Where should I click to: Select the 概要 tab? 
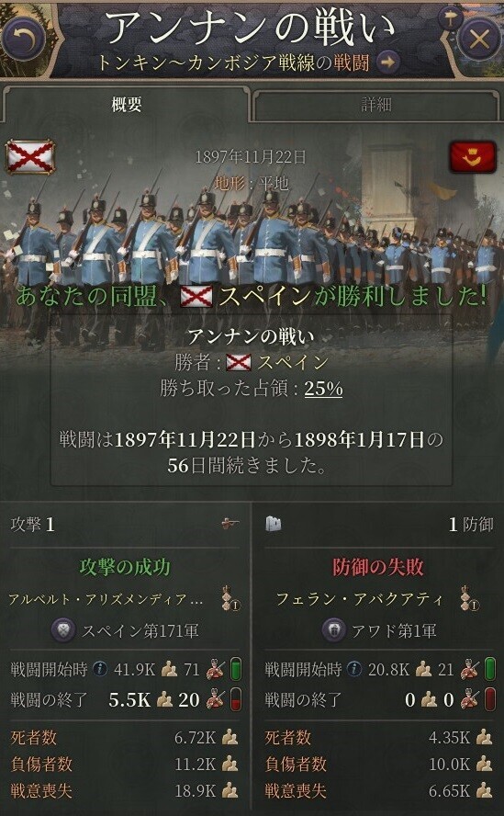click(127, 106)
